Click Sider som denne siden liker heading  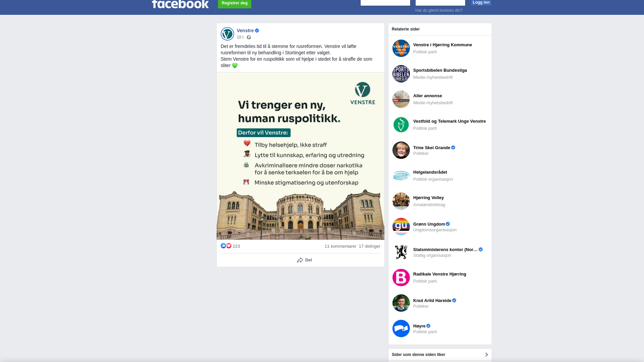tap(418, 355)
